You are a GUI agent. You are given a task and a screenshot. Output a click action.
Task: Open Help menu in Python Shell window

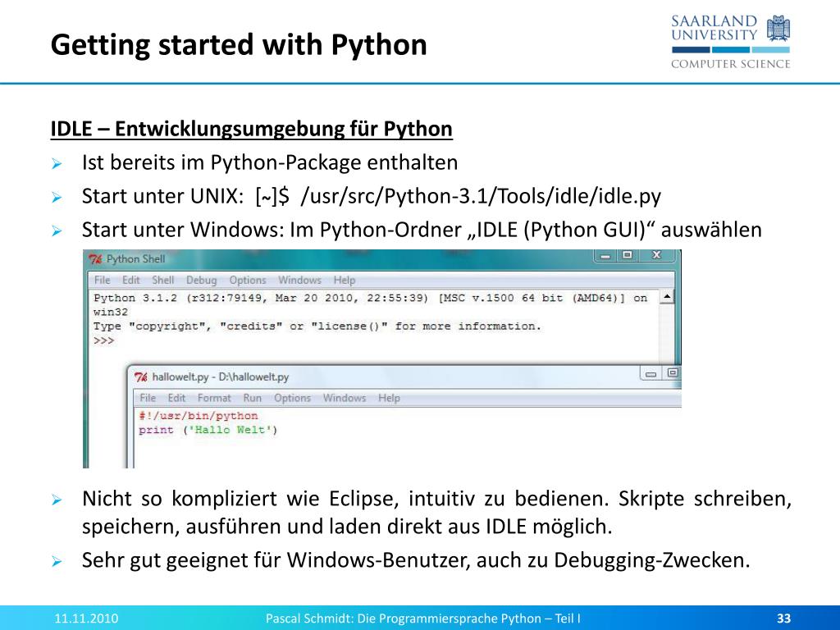pyautogui.click(x=345, y=281)
